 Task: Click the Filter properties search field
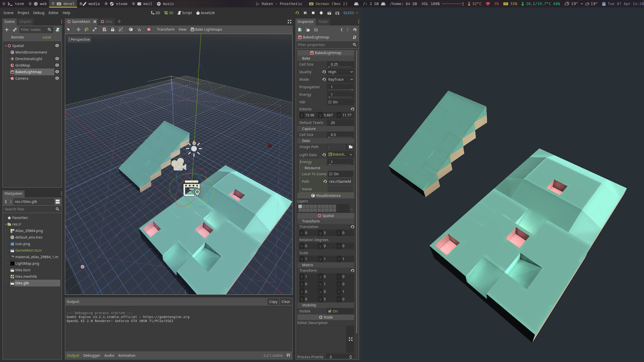(x=325, y=45)
